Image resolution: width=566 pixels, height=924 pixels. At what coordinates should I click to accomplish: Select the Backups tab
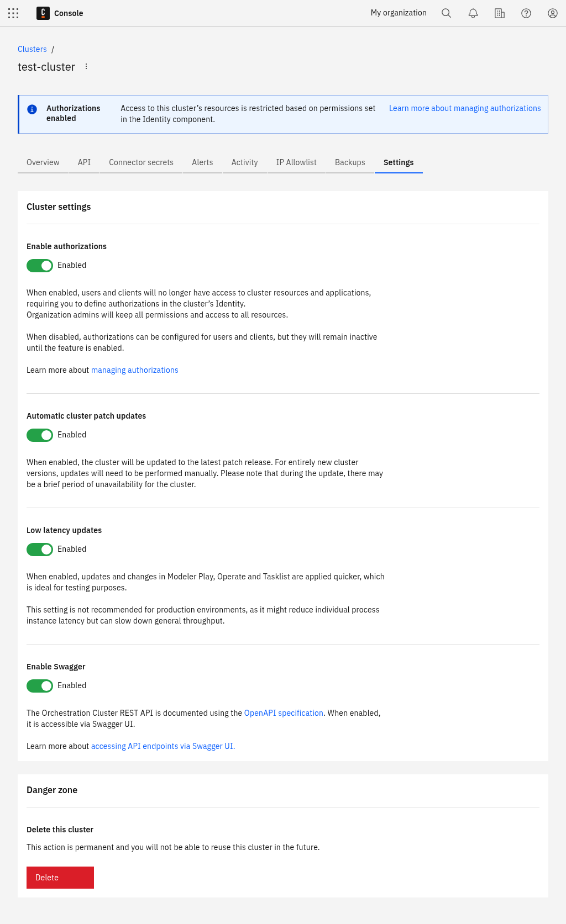(350, 162)
